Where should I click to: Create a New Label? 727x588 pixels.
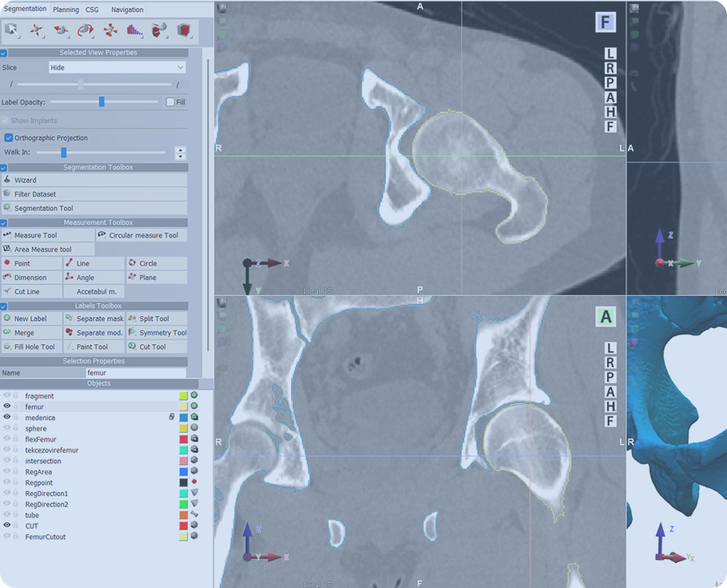(32, 318)
